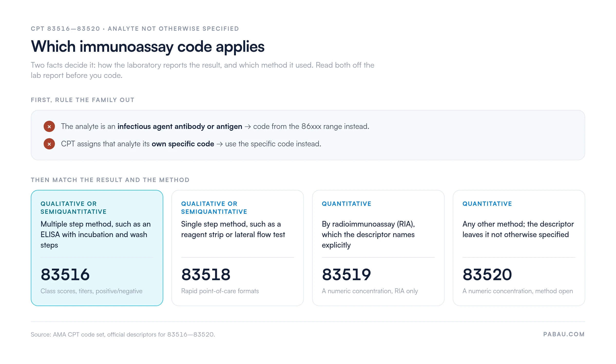The image size is (616, 364).
Task: Select the highlighted 83516 code card
Action: tap(97, 248)
